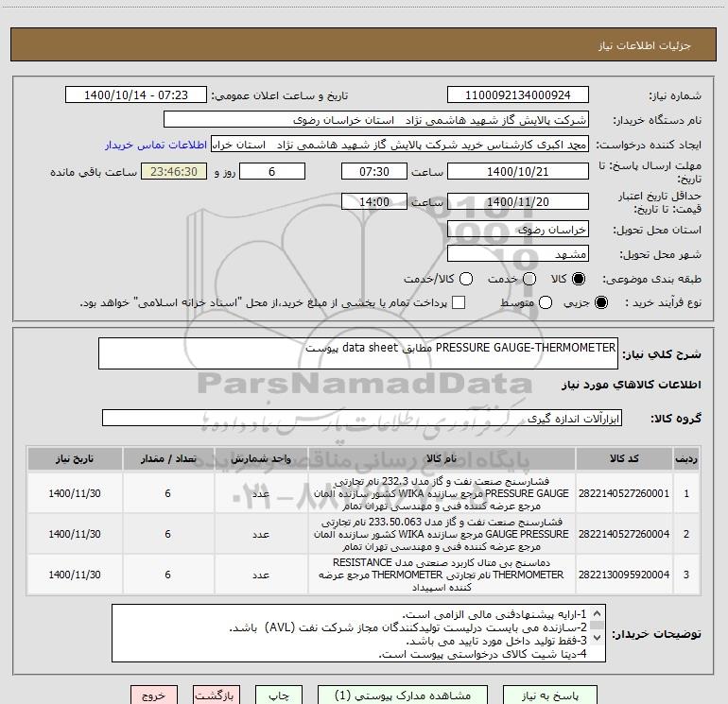
Task: Click unit عدد in row 3
Action: (x=261, y=575)
